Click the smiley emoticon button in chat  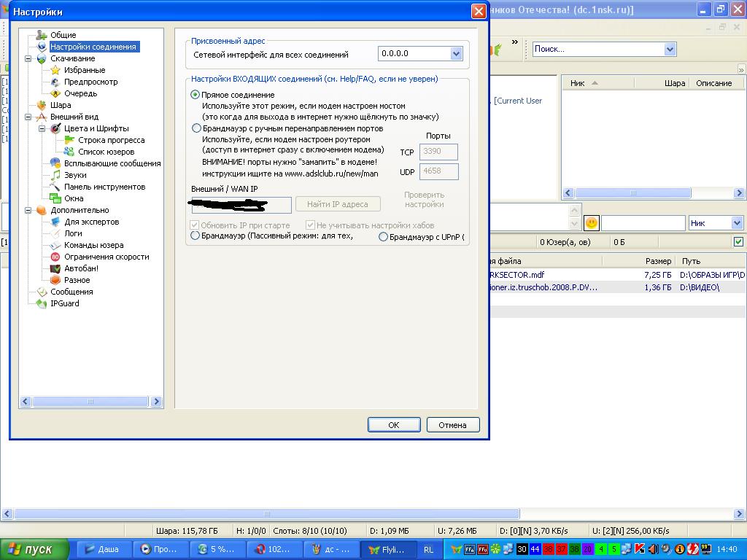592,223
